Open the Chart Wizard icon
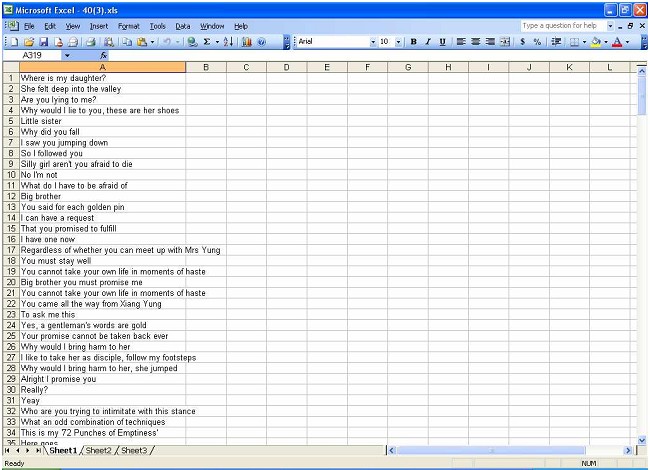 click(x=247, y=41)
